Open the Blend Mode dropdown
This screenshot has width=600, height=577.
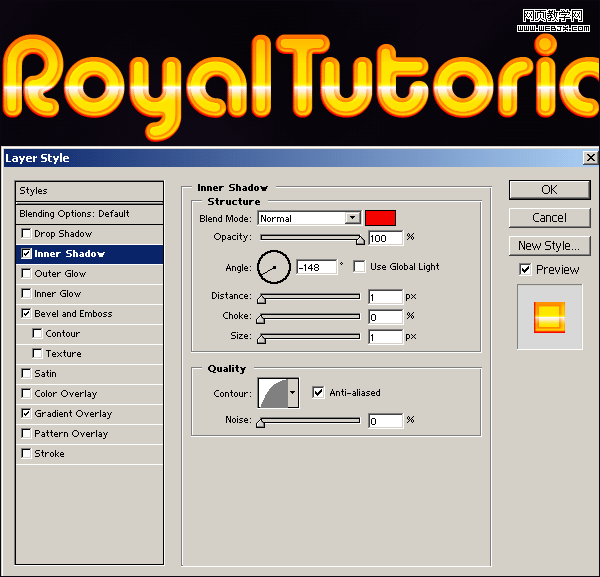tap(352, 218)
